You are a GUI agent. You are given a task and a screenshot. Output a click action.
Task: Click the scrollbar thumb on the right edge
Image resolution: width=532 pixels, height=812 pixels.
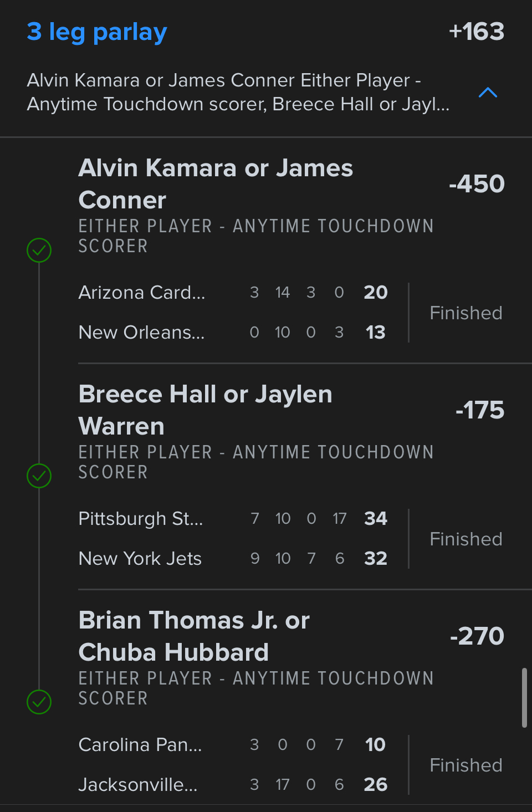[524, 697]
